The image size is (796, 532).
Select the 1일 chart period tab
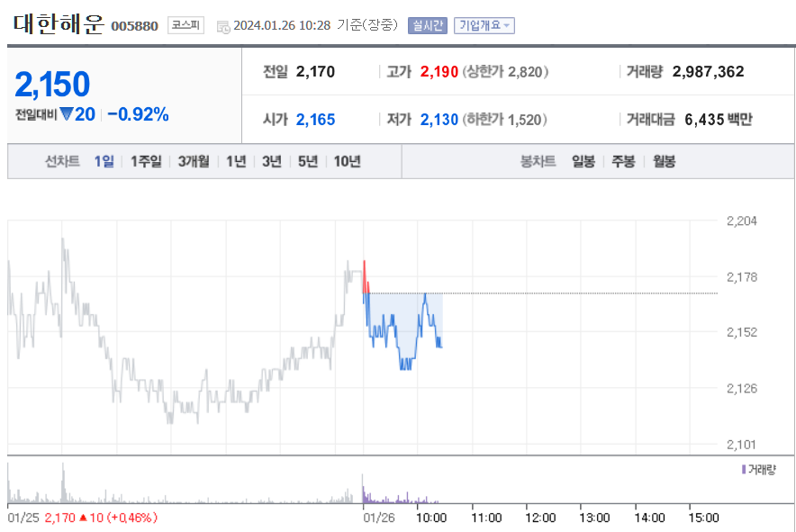104,161
